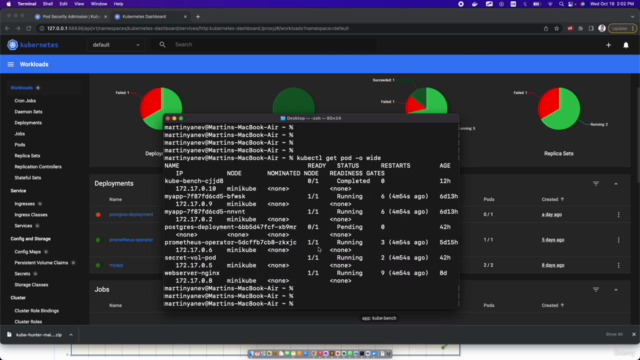Viewport: 640px width, 360px height.
Task: Open Stateful Sets in sidebar
Action: [28, 178]
